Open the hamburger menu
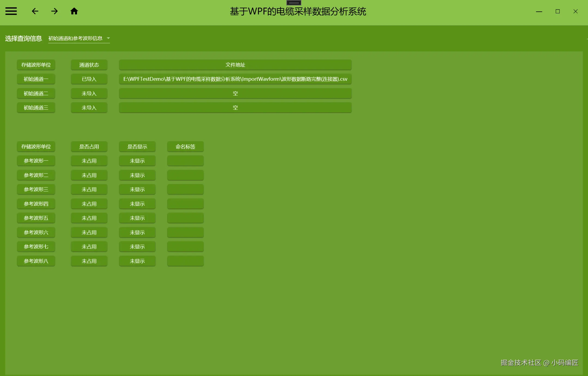Viewport: 588px width, 376px height. click(x=11, y=11)
